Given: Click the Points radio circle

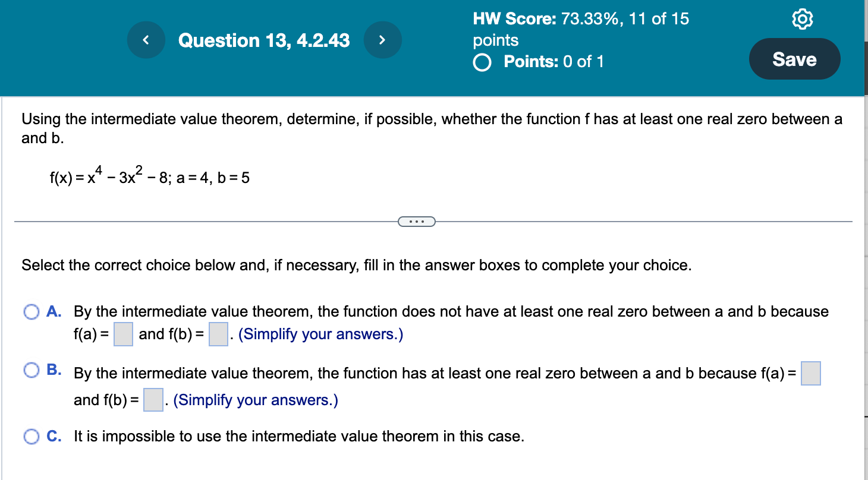Looking at the screenshot, I should pyautogui.click(x=482, y=62).
